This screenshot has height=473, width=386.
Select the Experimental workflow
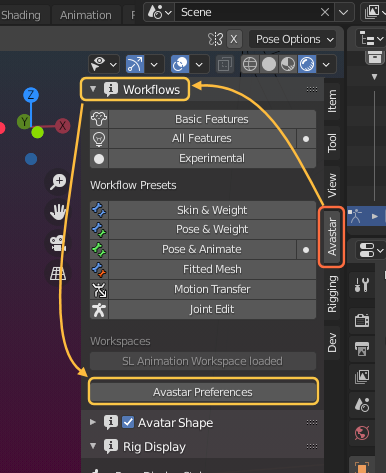point(212,158)
